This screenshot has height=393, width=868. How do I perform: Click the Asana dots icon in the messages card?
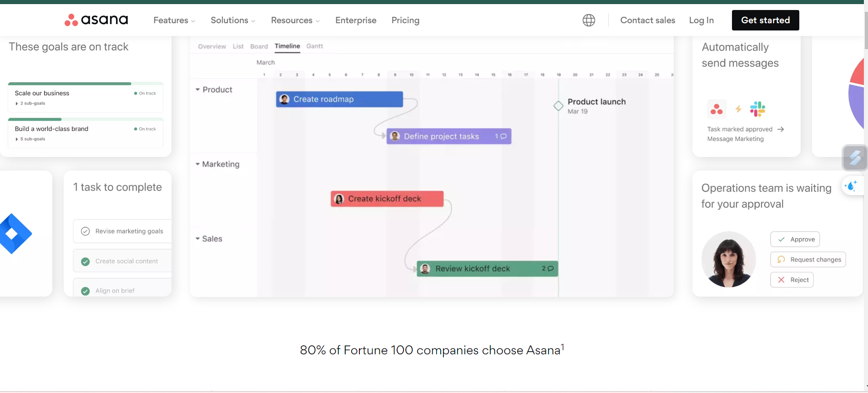(717, 109)
